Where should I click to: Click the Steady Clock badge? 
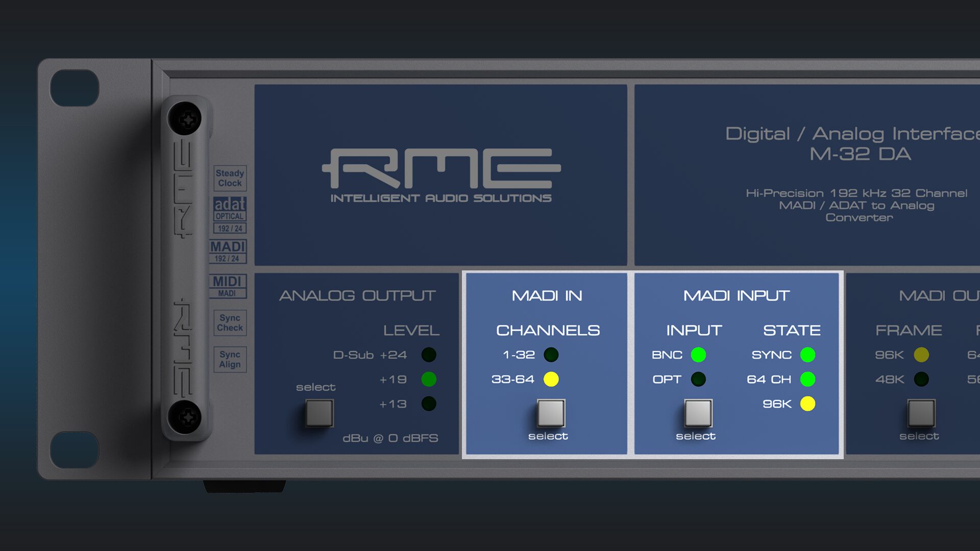230,178
